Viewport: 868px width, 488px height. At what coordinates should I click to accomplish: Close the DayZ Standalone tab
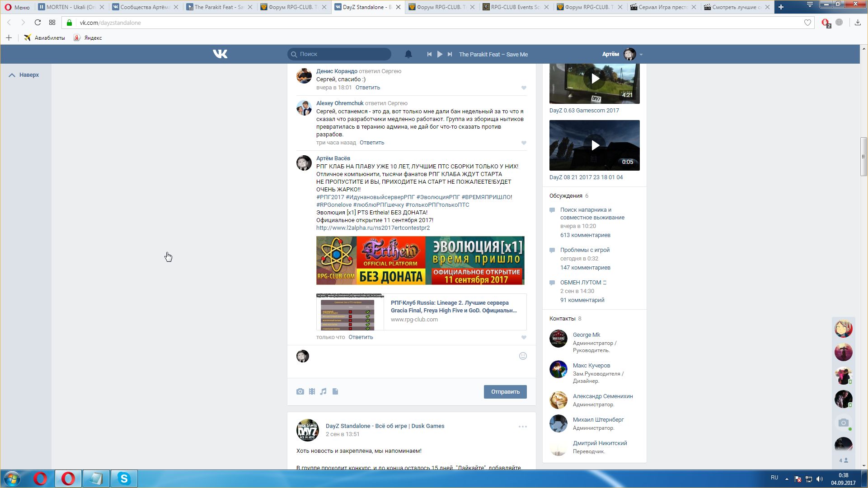398,7
